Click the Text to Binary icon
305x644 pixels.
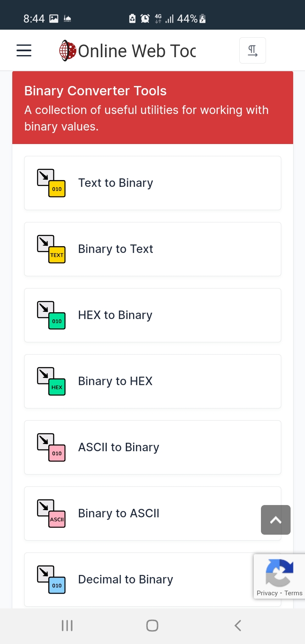pyautogui.click(x=51, y=183)
